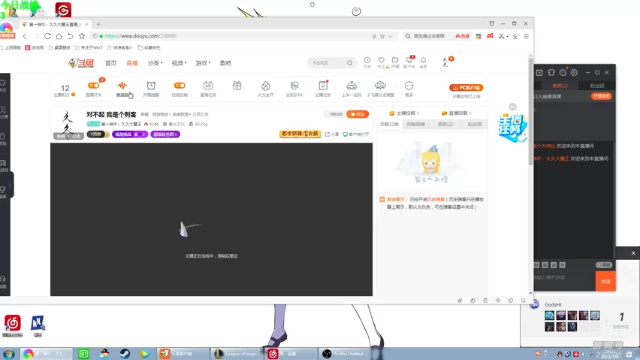Click the orange PC客户端 button
This screenshot has width=640, height=360.
coord(466,88)
